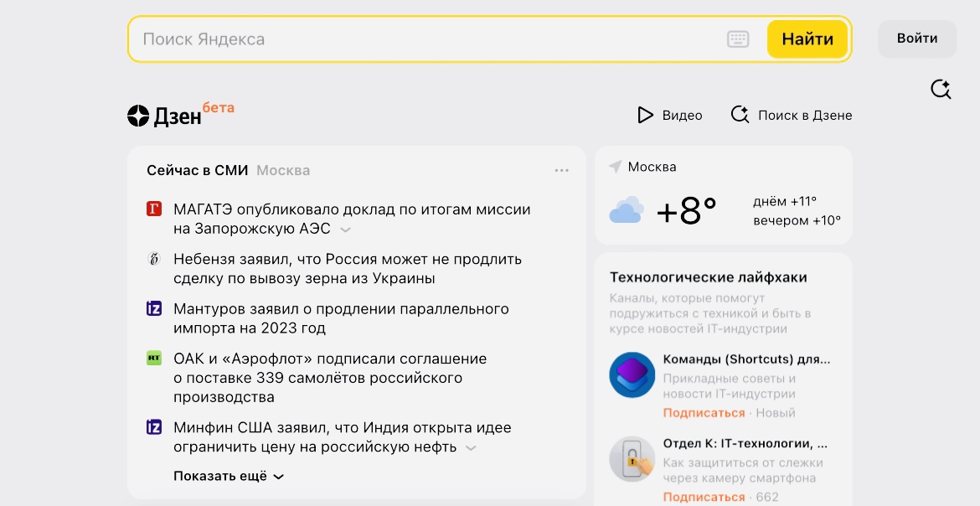Click the cloud weather icon
The image size is (980, 506).
coord(627,210)
